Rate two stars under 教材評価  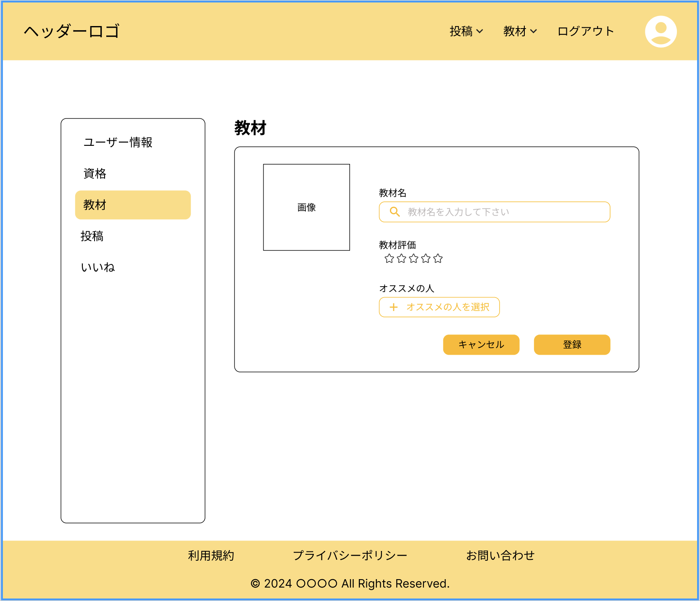pos(401,259)
